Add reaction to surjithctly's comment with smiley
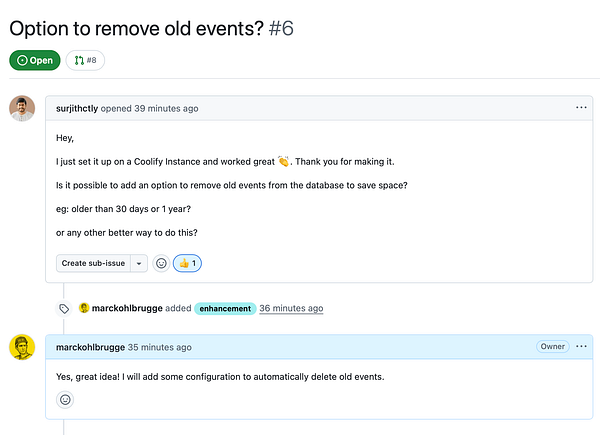Screen dimensions: 600x435 click(x=161, y=263)
